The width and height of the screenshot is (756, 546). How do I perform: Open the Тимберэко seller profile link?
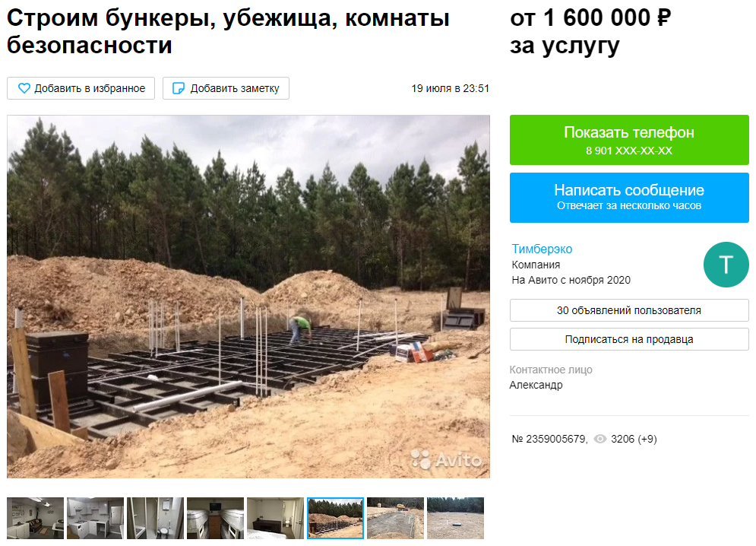coord(542,249)
